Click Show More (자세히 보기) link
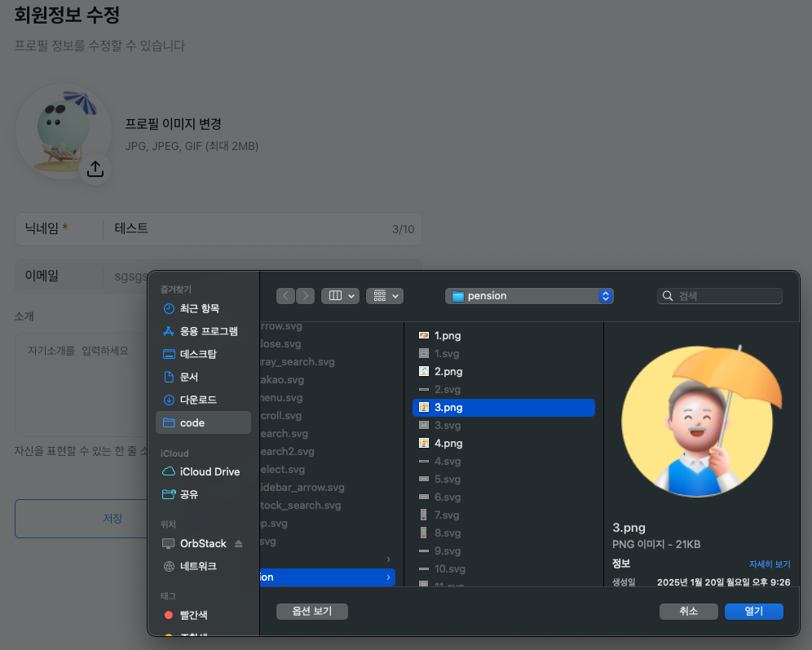 click(x=770, y=564)
